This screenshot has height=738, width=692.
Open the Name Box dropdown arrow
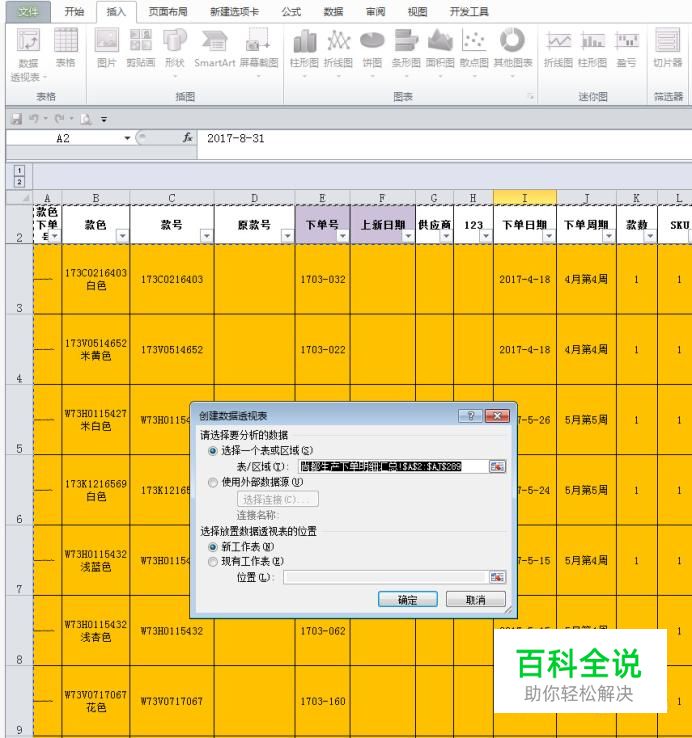click(x=127, y=138)
